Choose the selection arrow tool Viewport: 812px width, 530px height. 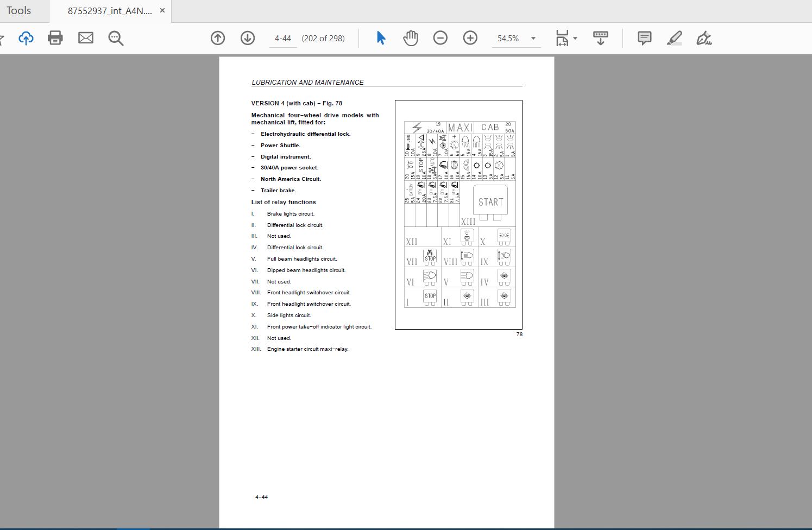(381, 38)
